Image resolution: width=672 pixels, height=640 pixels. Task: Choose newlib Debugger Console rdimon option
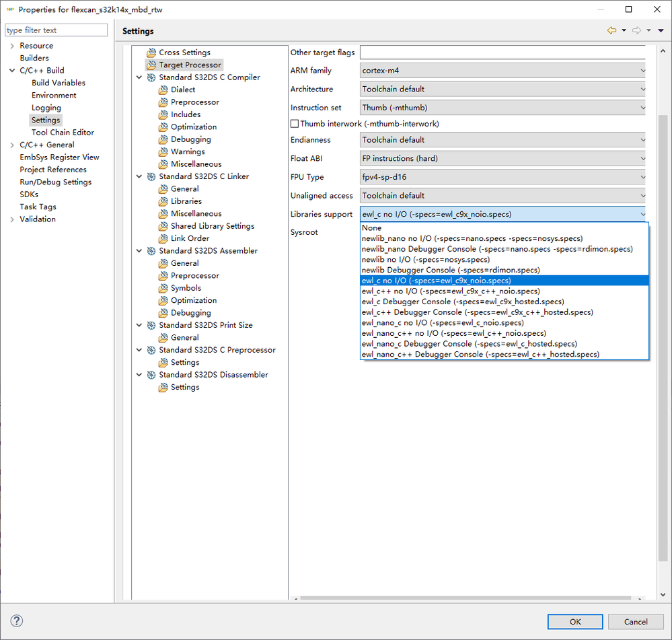click(x=505, y=270)
